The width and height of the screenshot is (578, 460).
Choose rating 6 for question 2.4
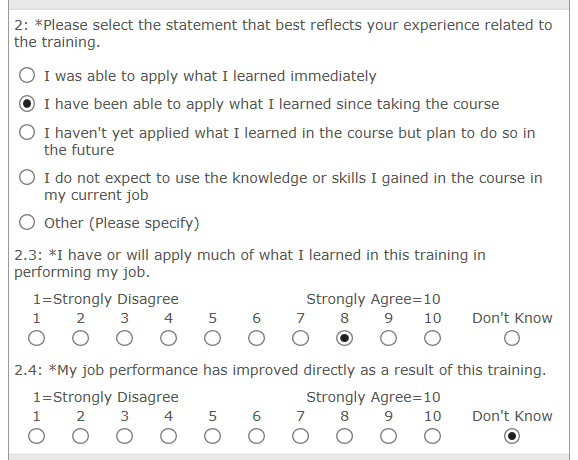pyautogui.click(x=256, y=436)
